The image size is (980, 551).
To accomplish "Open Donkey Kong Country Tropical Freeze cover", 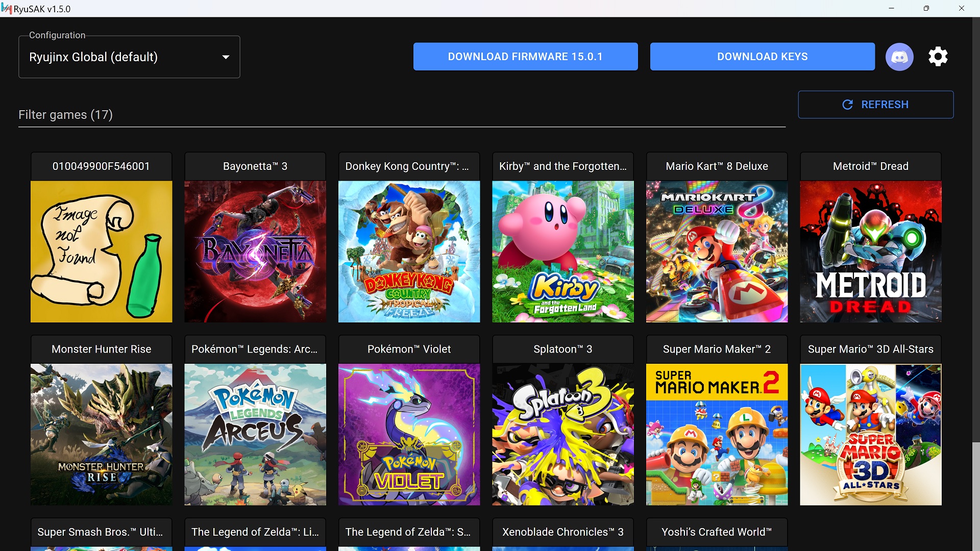I will point(409,252).
